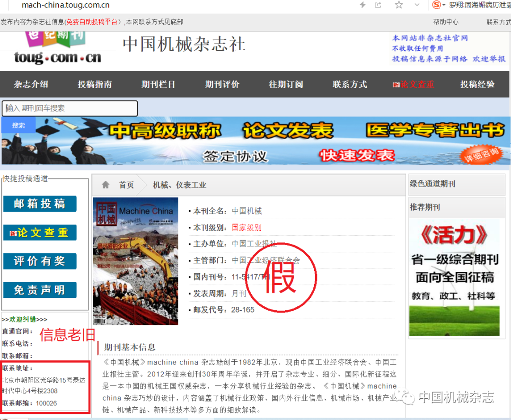This screenshot has height=420, width=511.
Task: Open the 投稿经验 nav menu item
Action: click(477, 84)
